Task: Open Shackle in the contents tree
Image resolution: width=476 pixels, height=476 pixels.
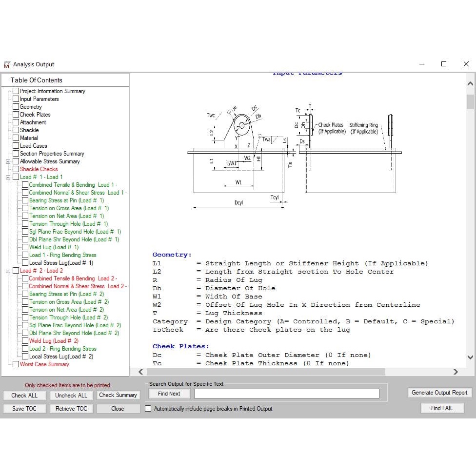Action: 29,130
